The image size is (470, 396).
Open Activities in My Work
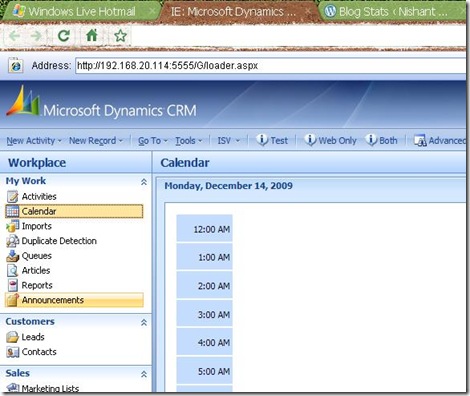coord(39,196)
